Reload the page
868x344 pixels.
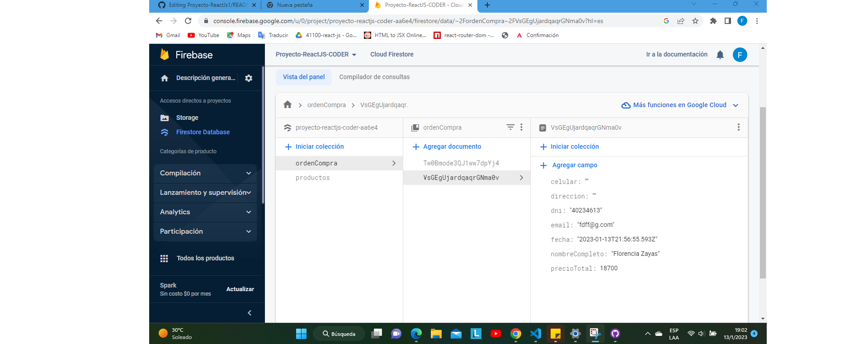[x=188, y=21]
